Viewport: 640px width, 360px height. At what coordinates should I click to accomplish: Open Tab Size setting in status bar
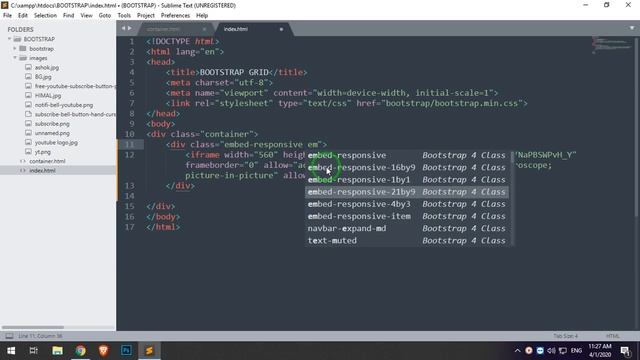point(565,336)
